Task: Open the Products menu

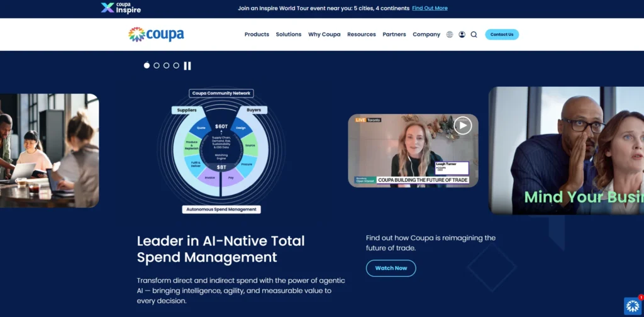Action: click(x=257, y=35)
